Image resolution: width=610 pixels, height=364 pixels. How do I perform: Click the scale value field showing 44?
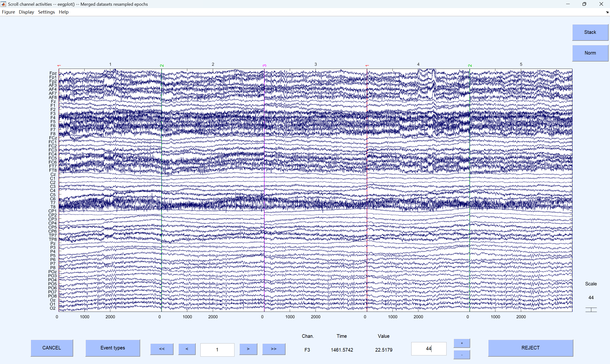(x=428, y=349)
